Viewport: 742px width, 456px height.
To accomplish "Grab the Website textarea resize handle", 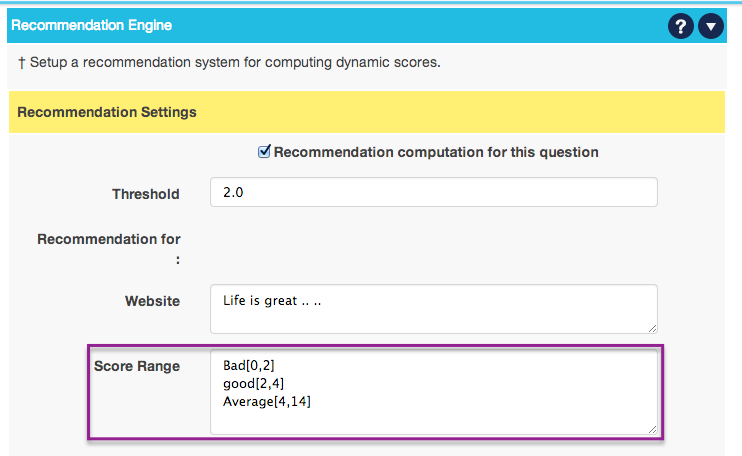I will coord(652,327).
